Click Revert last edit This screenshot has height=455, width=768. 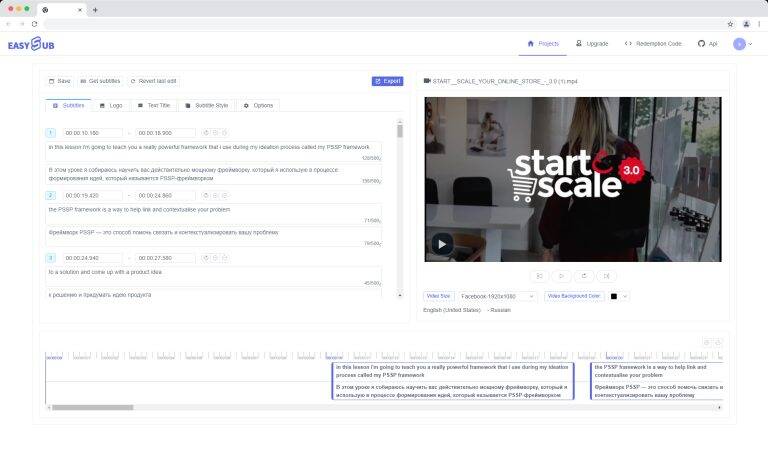[x=154, y=81]
